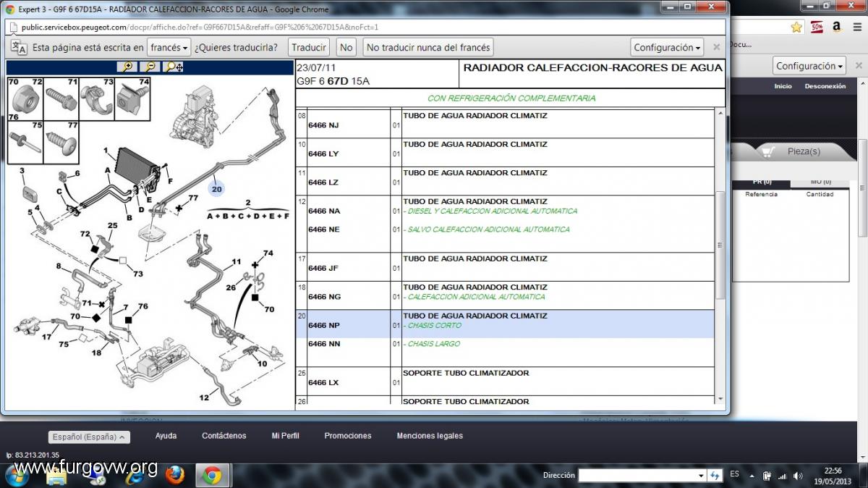
Task: Select part reference 6466 NN
Action: pyautogui.click(x=324, y=344)
